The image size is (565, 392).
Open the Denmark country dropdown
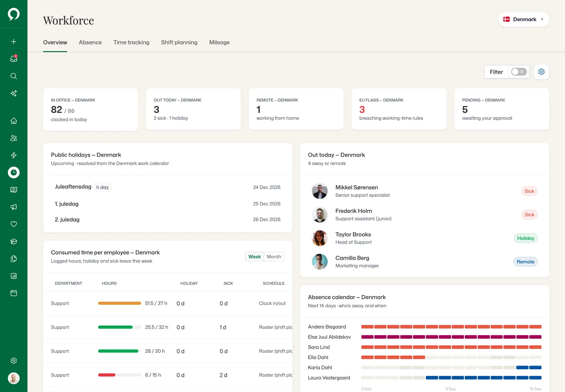524,19
